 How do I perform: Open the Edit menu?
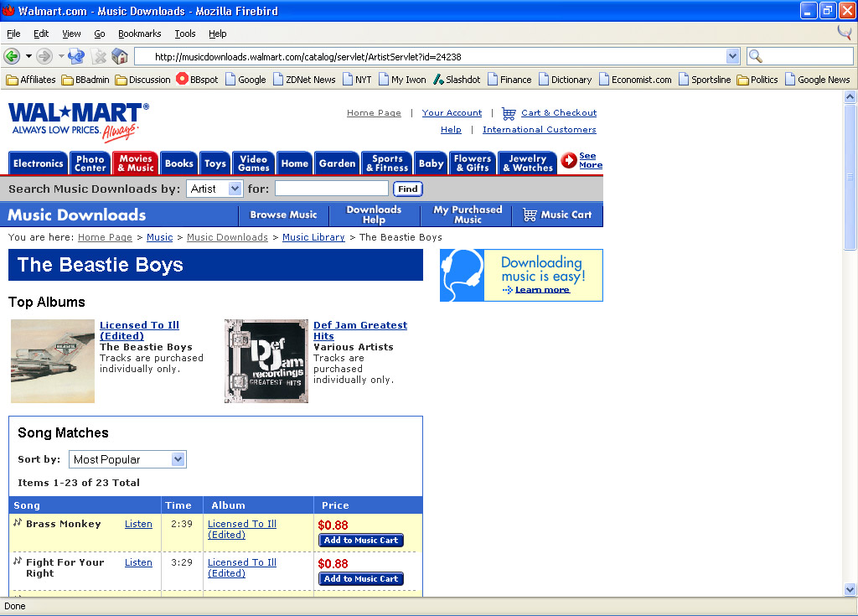(x=41, y=34)
